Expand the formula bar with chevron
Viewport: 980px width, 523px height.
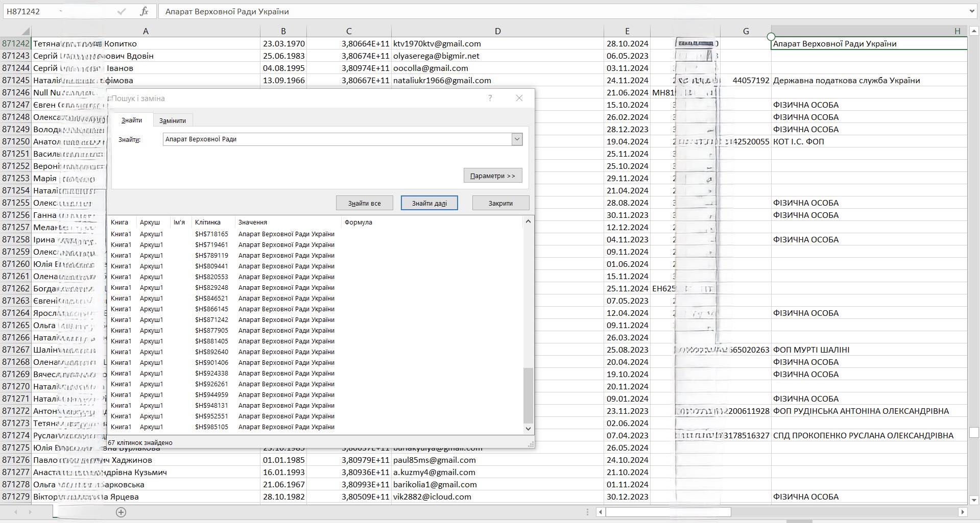point(972,11)
